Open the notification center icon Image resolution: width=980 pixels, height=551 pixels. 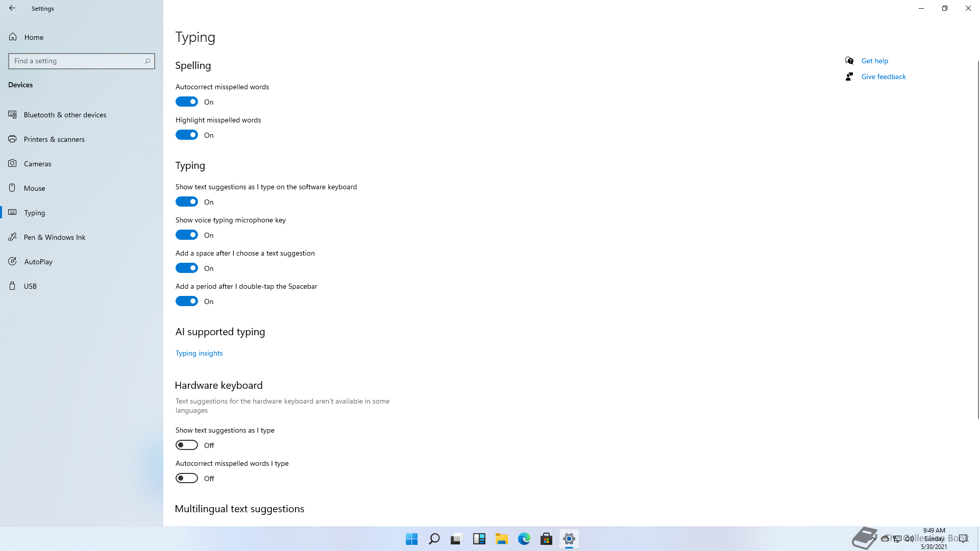(963, 538)
